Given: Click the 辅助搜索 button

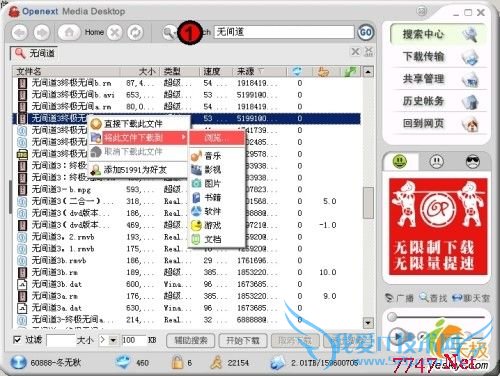Looking at the screenshot, I should tap(191, 340).
